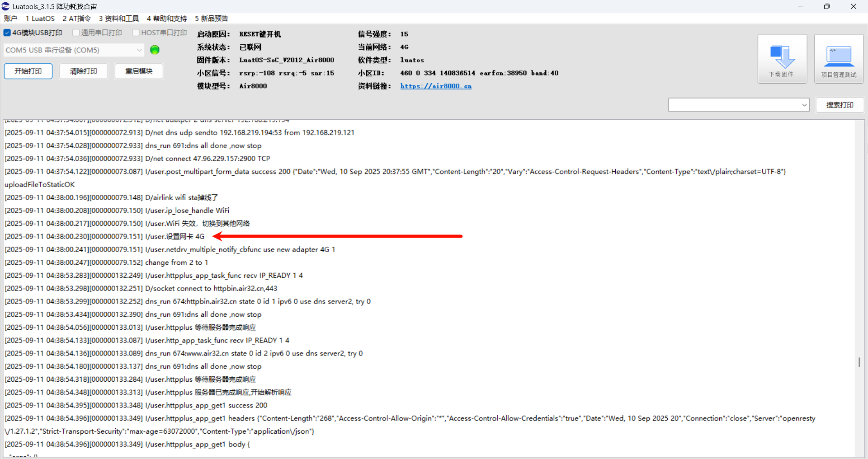Image resolution: width=868 pixels, height=459 pixels.
Task: Select the 'httpplus_app_get1 body {' log line
Action: pyautogui.click(x=127, y=444)
